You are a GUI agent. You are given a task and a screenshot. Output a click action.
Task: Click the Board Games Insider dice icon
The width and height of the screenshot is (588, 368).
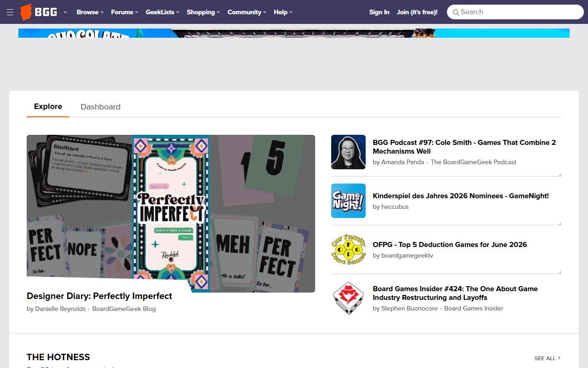tap(348, 299)
